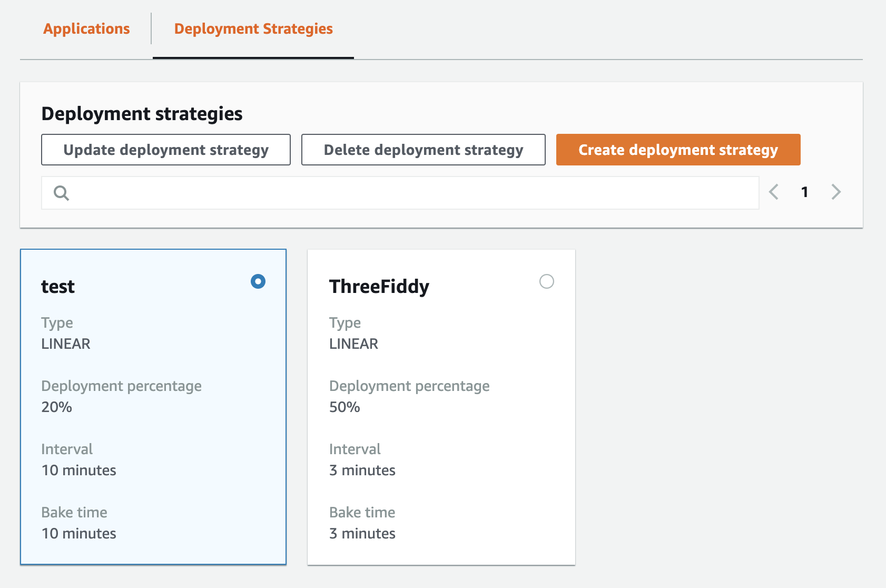Go to the next page of strategies
886x588 pixels.
tap(835, 192)
